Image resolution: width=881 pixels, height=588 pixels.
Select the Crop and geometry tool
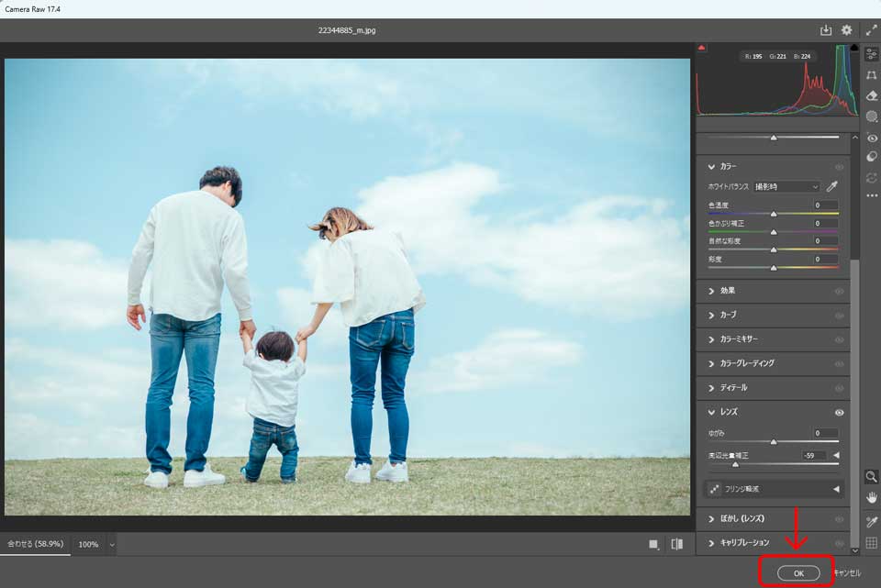coord(872,75)
